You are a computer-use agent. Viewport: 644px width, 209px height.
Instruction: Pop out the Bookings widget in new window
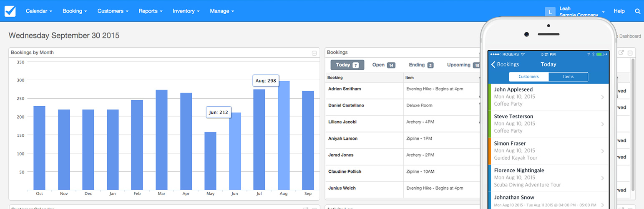coord(621,53)
